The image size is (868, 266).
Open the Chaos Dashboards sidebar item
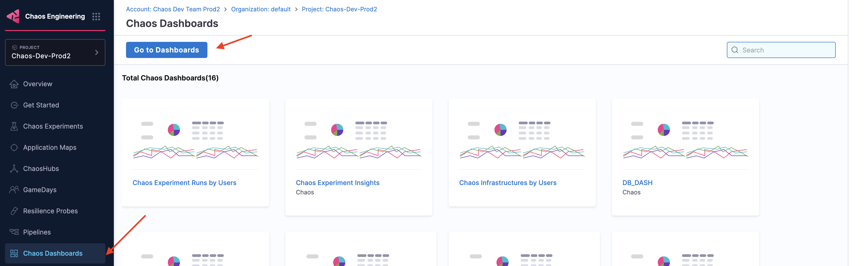tap(53, 253)
